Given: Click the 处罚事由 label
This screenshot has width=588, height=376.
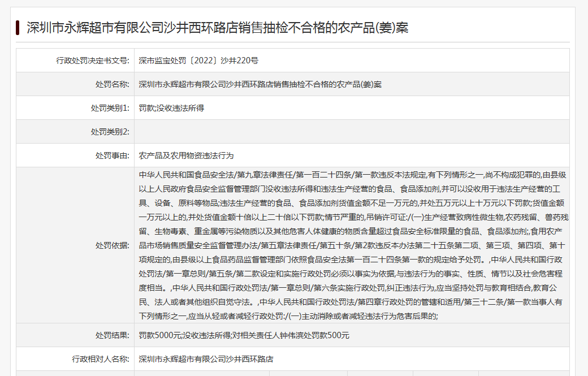Looking at the screenshot, I should tap(112, 155).
